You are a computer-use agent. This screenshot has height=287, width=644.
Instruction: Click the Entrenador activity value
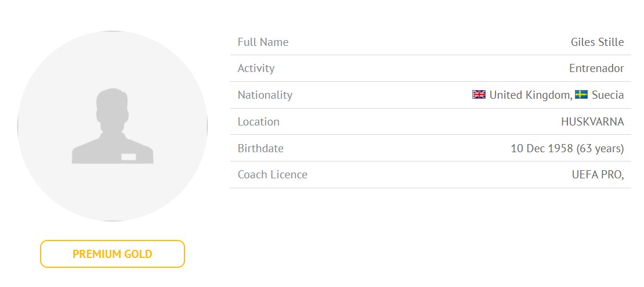pyautogui.click(x=596, y=68)
